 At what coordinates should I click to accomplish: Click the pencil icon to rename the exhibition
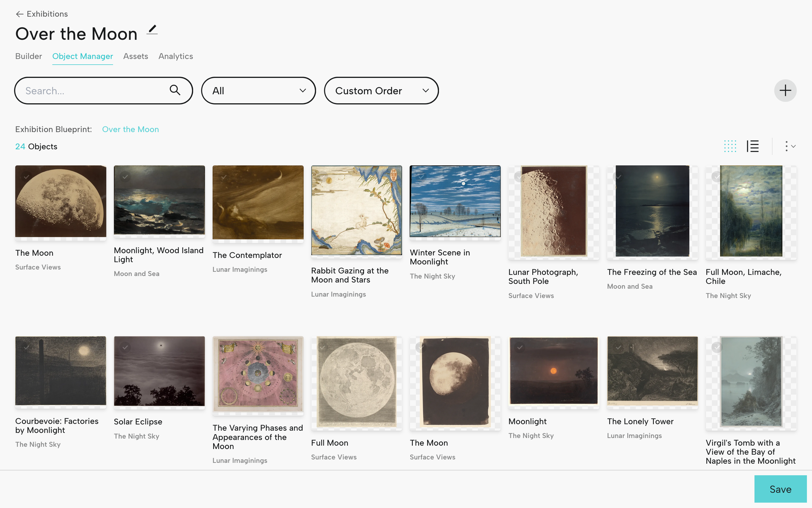tap(152, 30)
